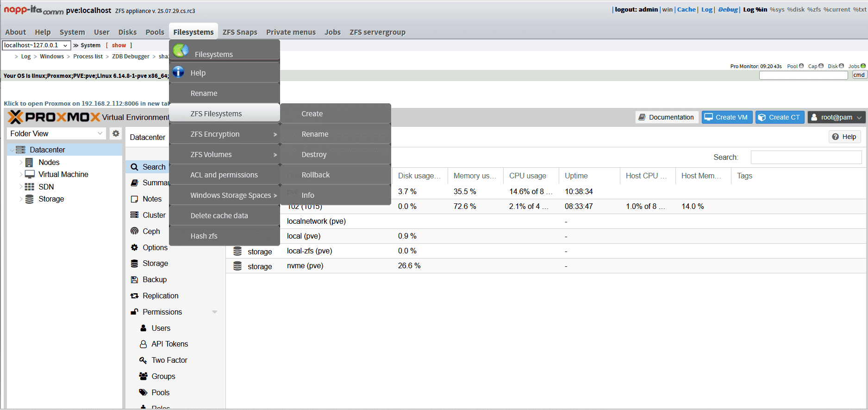The image size is (868, 410).
Task: Click the Ceph spiral icon
Action: [x=135, y=231]
